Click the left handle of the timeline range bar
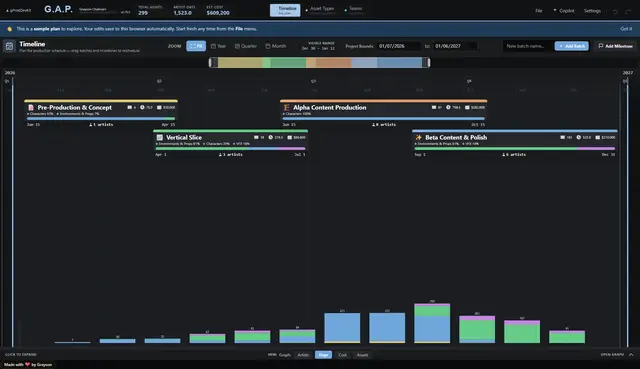The image size is (640, 369). [x=211, y=62]
